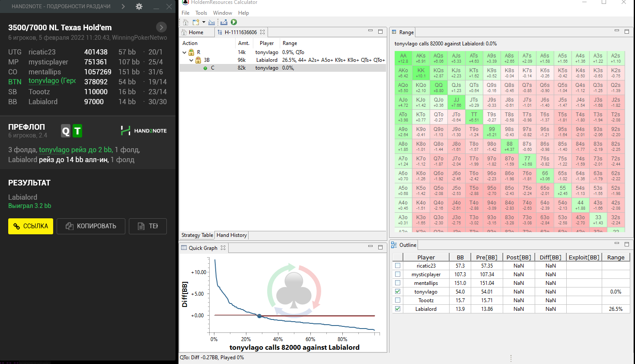Click the export toolbar icon

click(224, 22)
